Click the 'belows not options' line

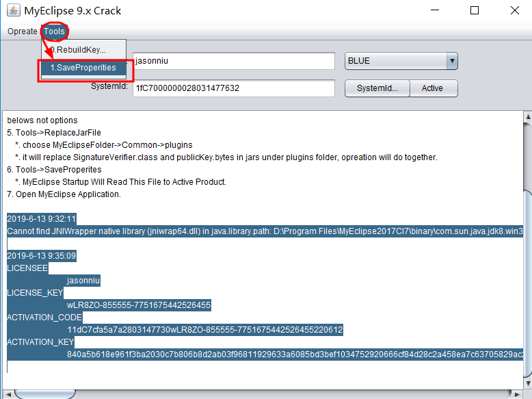(x=42, y=120)
